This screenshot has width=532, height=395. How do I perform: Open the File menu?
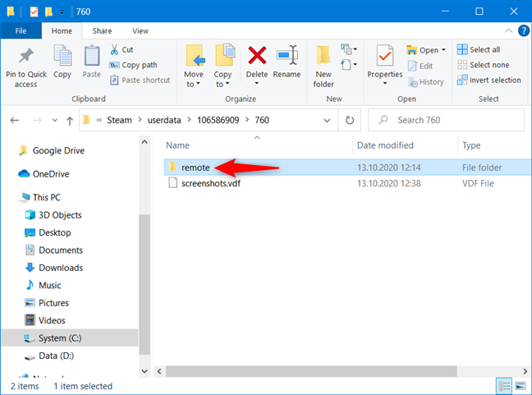click(x=21, y=30)
